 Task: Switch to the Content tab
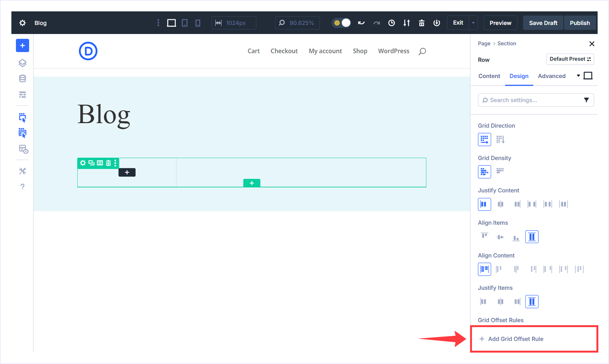click(489, 76)
